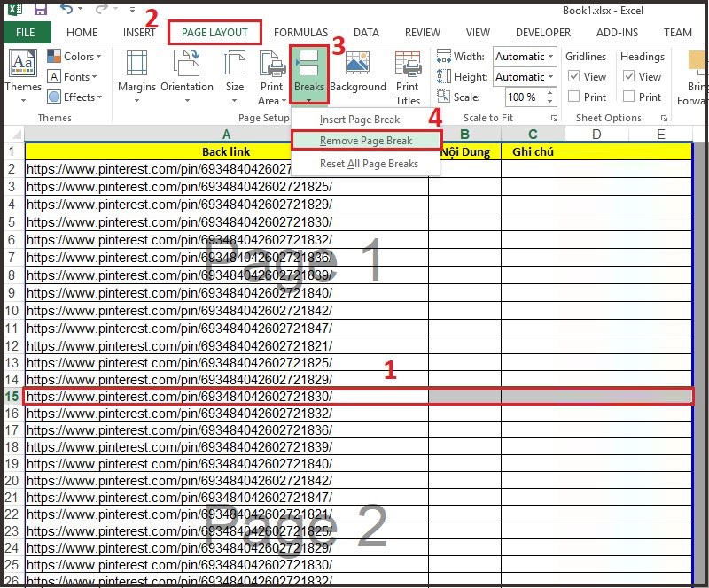
Task: Open theme Effects options
Action: point(74,97)
